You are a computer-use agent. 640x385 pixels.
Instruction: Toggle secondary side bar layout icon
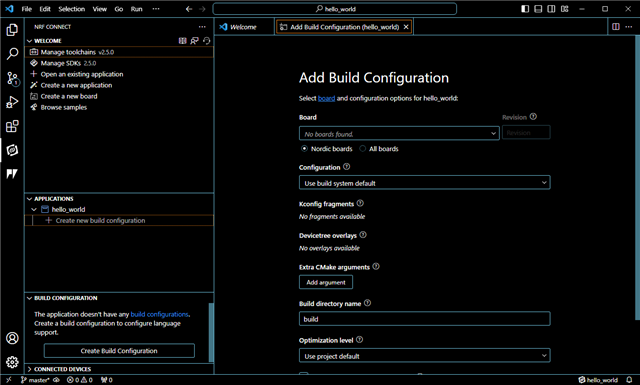pyautogui.click(x=551, y=9)
